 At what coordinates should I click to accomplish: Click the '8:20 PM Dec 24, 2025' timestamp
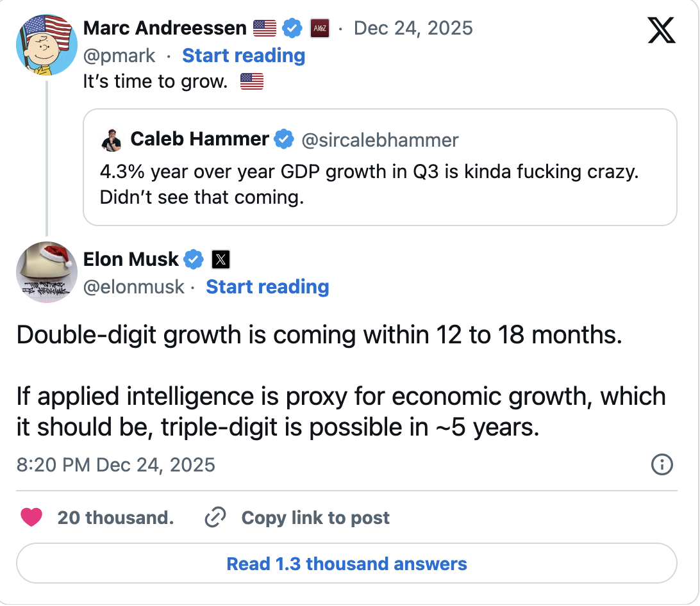[x=116, y=465]
